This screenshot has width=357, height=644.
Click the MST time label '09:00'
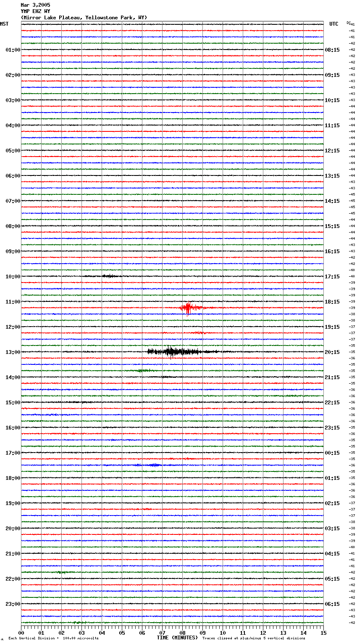(13, 251)
